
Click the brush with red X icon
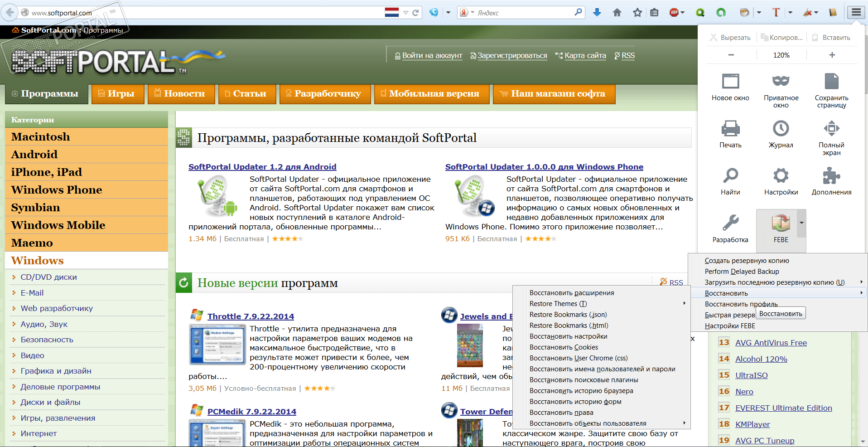tap(807, 13)
